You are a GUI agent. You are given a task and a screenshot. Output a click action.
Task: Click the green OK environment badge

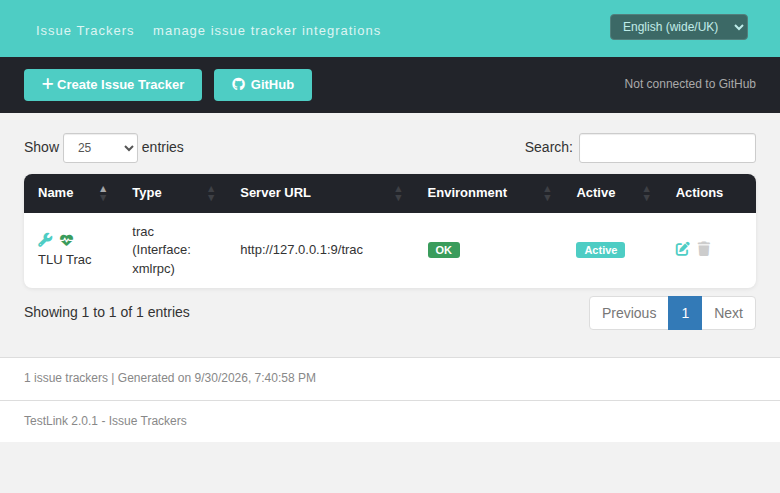click(x=444, y=250)
